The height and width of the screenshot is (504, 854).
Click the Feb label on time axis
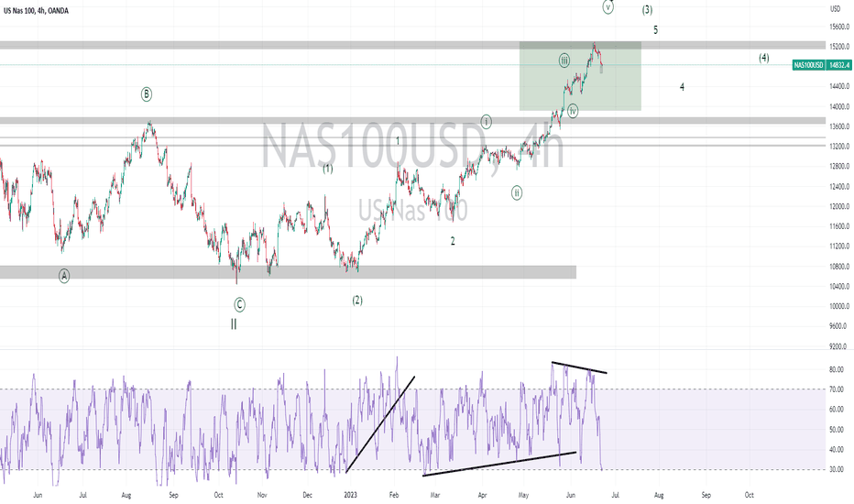pyautogui.click(x=394, y=495)
